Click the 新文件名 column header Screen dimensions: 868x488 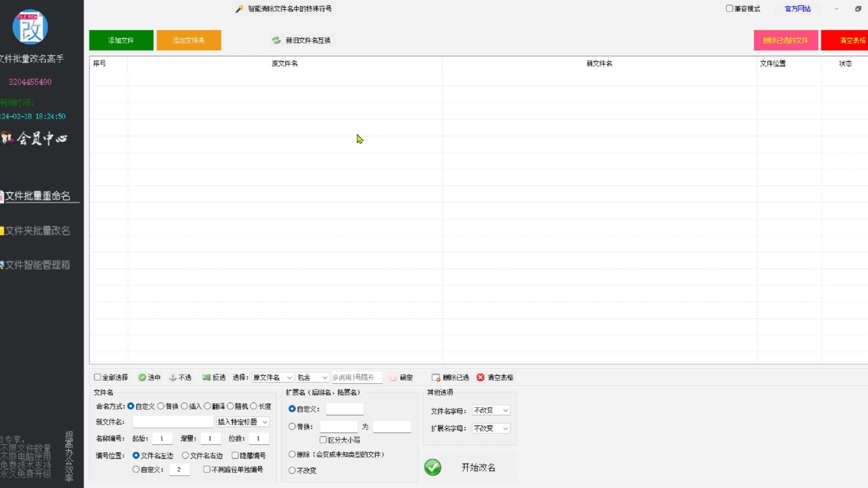pos(599,63)
